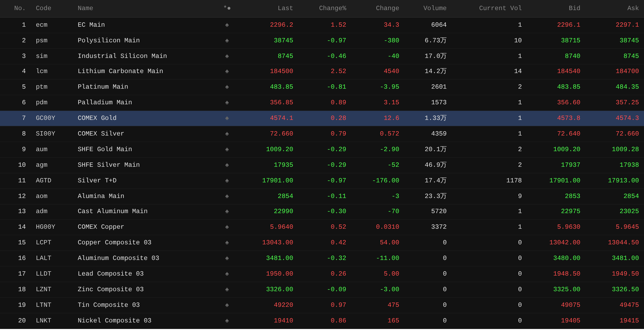Image resolution: width=644 pixels, height=332 pixels.
Task: Click the spade icon for COMEX Gold
Action: click(227, 118)
